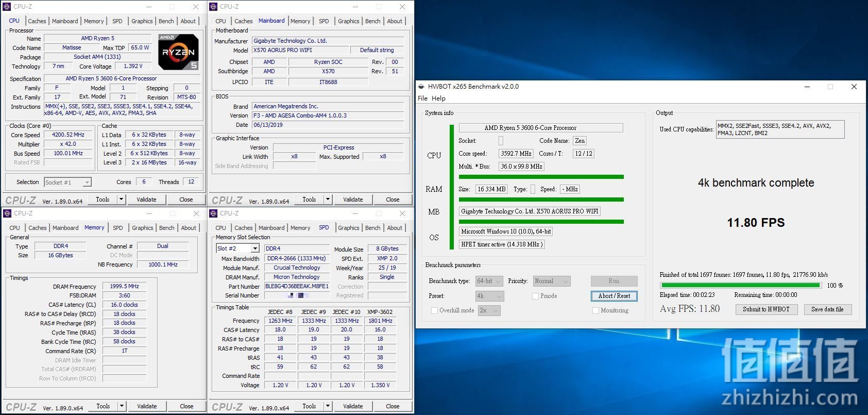Expand the Socket #1 selection dropdown

pos(87,182)
